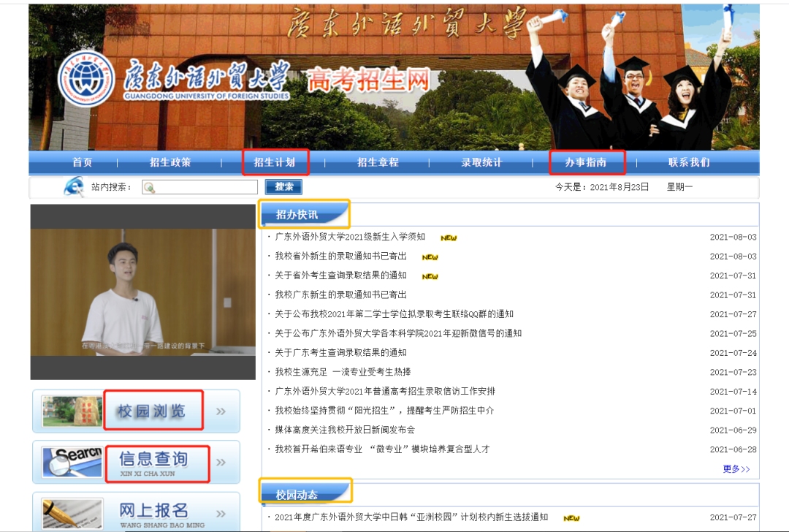Click the 高考招生网 banner title
Screen dimensions: 789x532
coord(369,80)
